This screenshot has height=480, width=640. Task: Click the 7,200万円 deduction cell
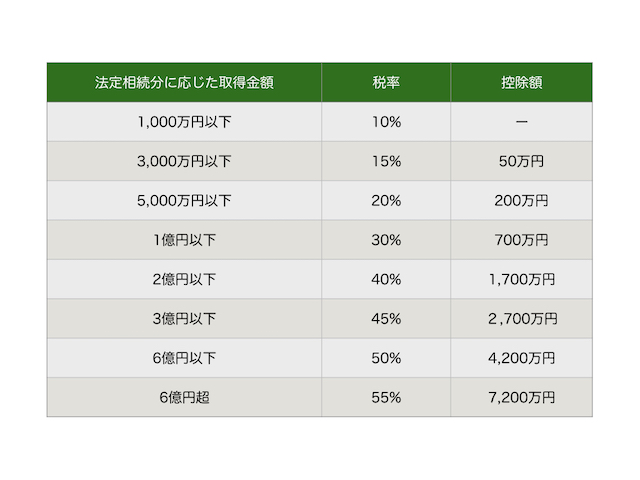pos(521,397)
